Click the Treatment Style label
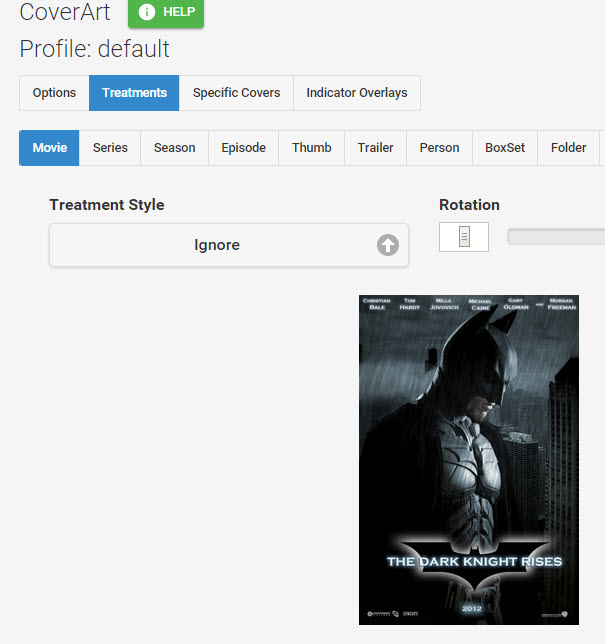The height and width of the screenshot is (644, 605). point(107,205)
